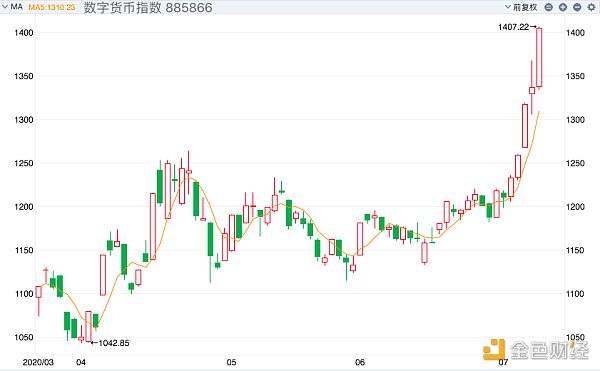Click the 金色财经 watermark text
The height and width of the screenshot is (371, 600).
[x=549, y=349]
